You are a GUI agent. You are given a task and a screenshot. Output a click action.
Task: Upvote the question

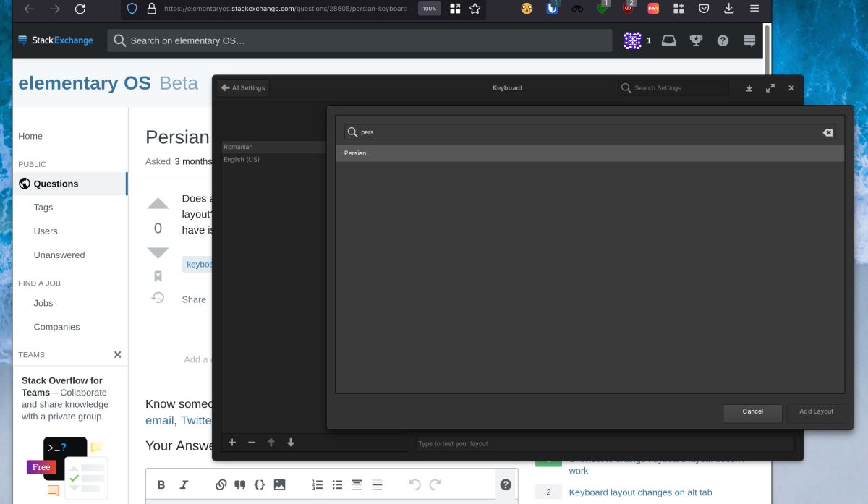pyautogui.click(x=158, y=204)
